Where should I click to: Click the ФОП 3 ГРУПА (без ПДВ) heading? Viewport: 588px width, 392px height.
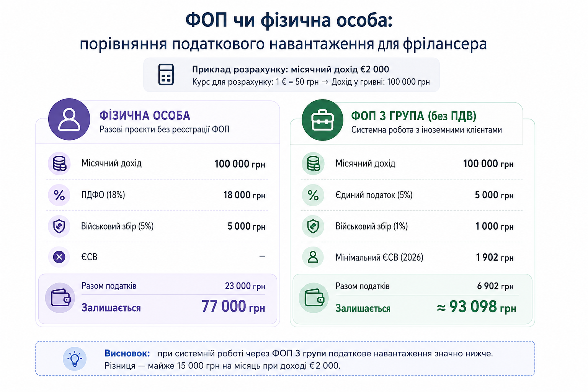(414, 116)
